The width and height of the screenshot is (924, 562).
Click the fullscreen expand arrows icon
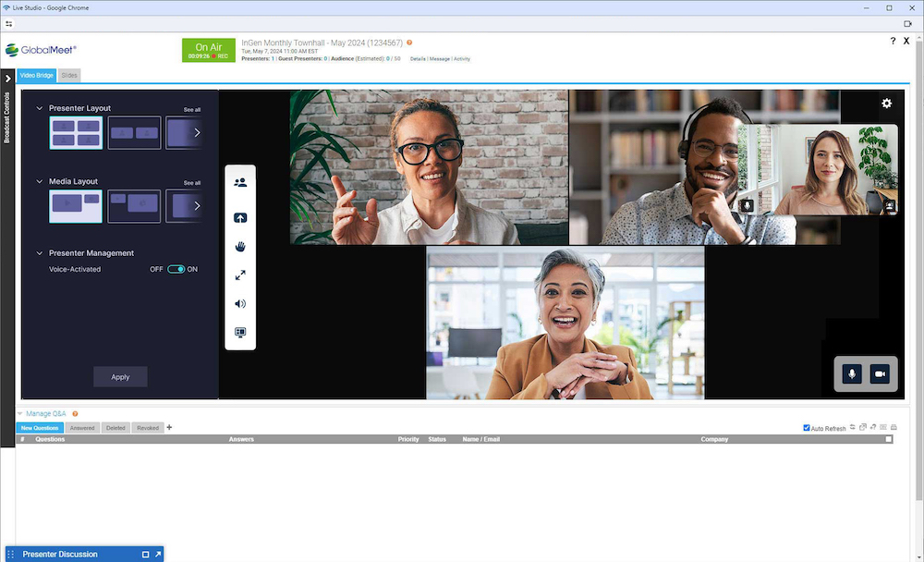coord(240,275)
